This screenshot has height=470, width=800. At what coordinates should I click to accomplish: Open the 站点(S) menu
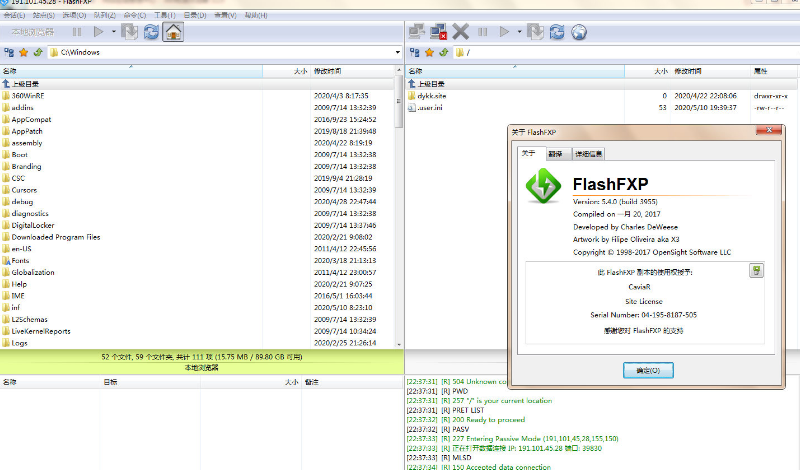point(44,15)
